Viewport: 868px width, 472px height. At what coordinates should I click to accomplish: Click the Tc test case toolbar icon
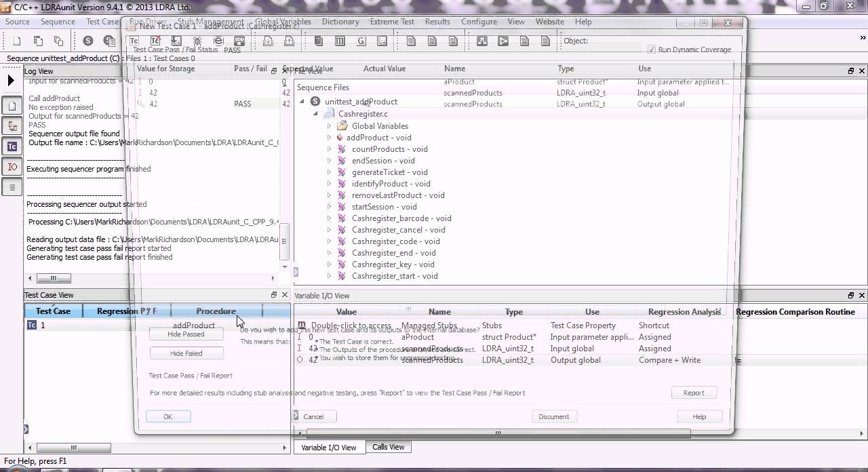pos(134,41)
